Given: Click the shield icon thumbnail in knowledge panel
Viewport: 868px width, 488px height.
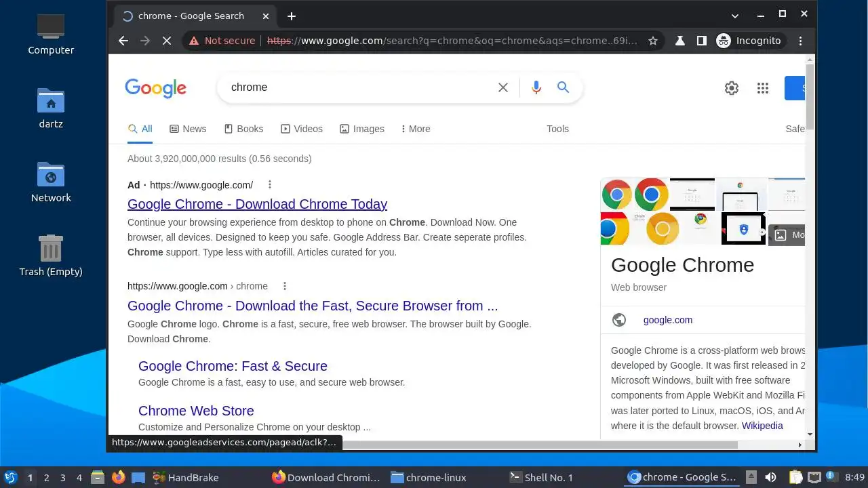Looking at the screenshot, I should tap(744, 229).
